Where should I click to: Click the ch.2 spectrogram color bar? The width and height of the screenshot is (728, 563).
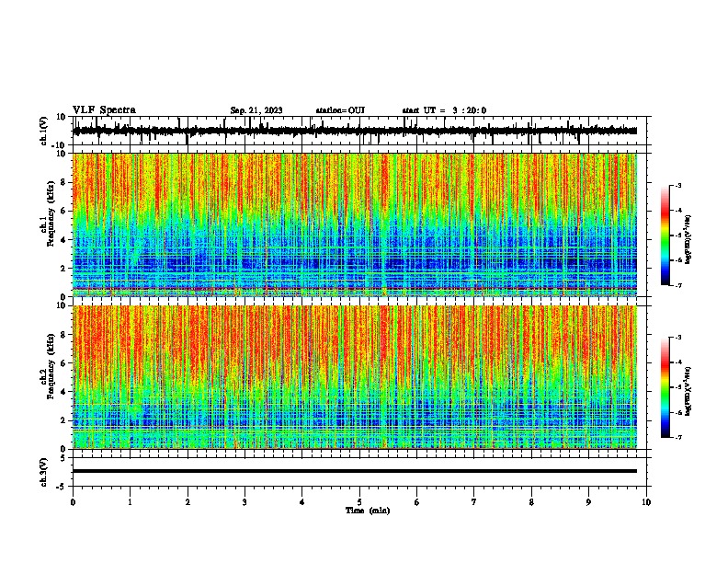tap(665, 387)
